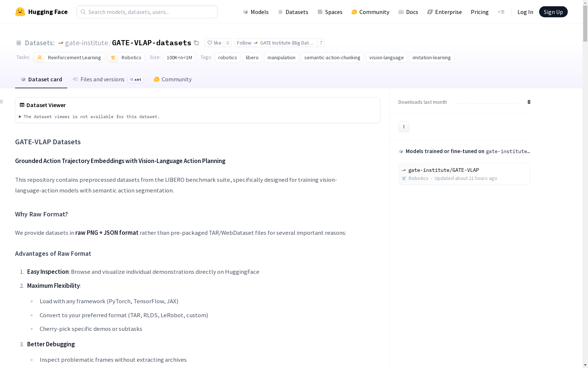Click the Log In link
The width and height of the screenshot is (588, 368).
[x=525, y=12]
